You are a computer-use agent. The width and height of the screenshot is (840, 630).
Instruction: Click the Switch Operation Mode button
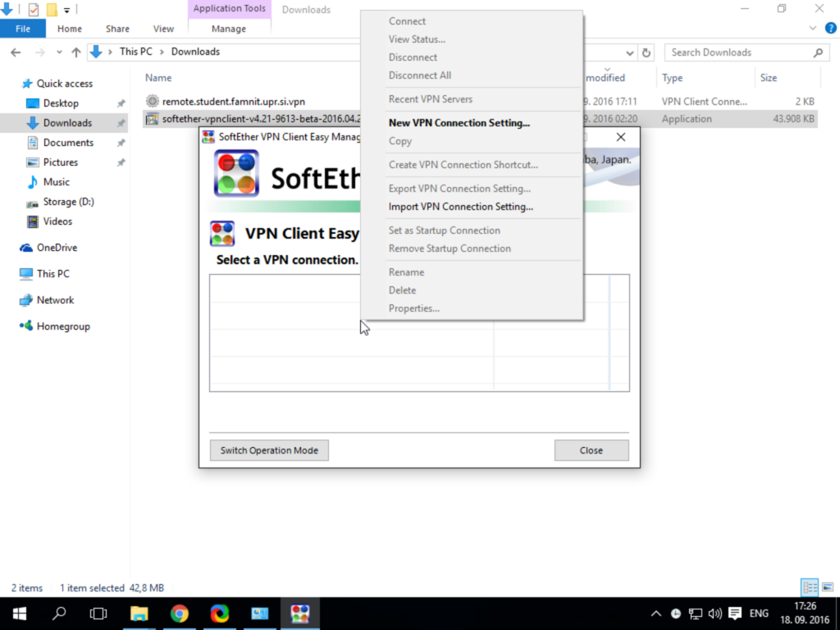click(269, 450)
